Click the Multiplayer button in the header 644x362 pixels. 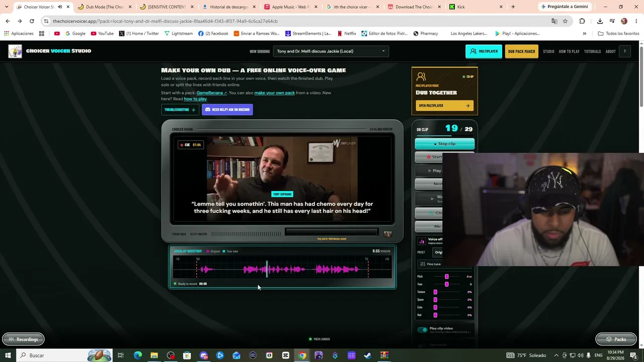point(484,51)
